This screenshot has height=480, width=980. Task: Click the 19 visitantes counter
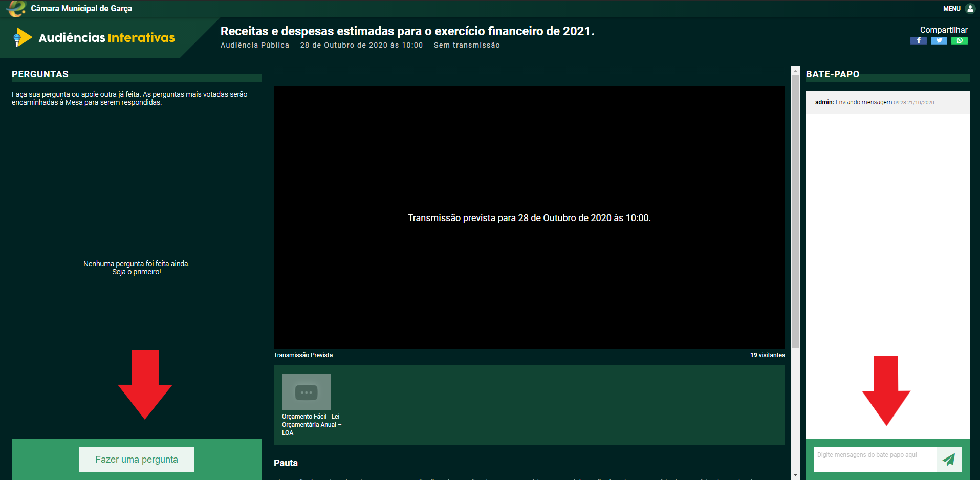[767, 355]
